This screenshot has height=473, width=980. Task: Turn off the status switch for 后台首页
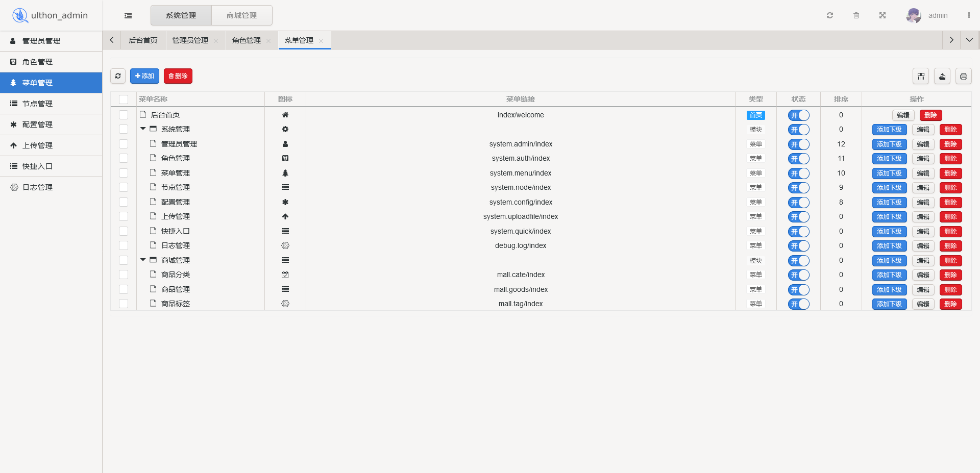pos(798,115)
